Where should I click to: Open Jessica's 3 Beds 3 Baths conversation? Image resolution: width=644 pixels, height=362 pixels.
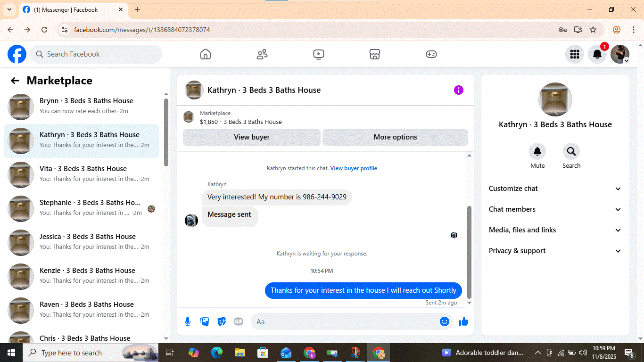[x=81, y=243]
